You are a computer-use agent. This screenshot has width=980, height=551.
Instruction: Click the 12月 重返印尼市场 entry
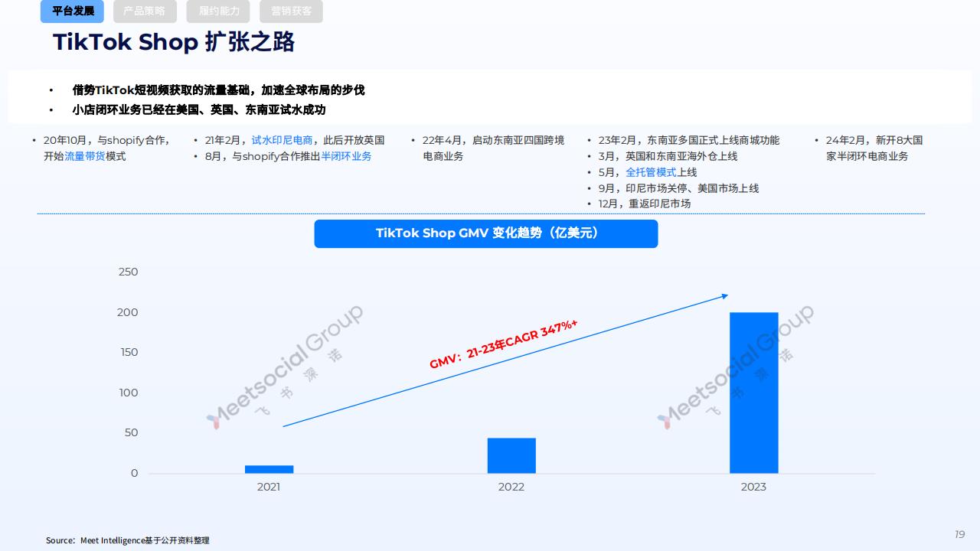(644, 204)
